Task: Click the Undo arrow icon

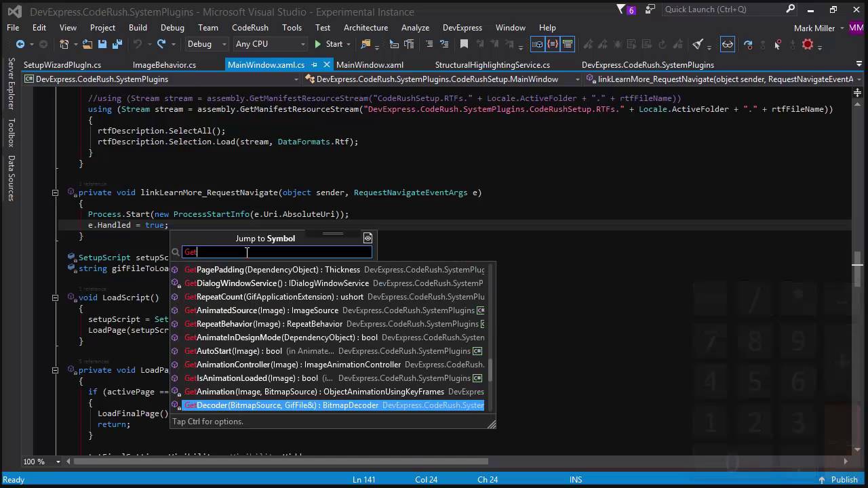Action: [138, 44]
